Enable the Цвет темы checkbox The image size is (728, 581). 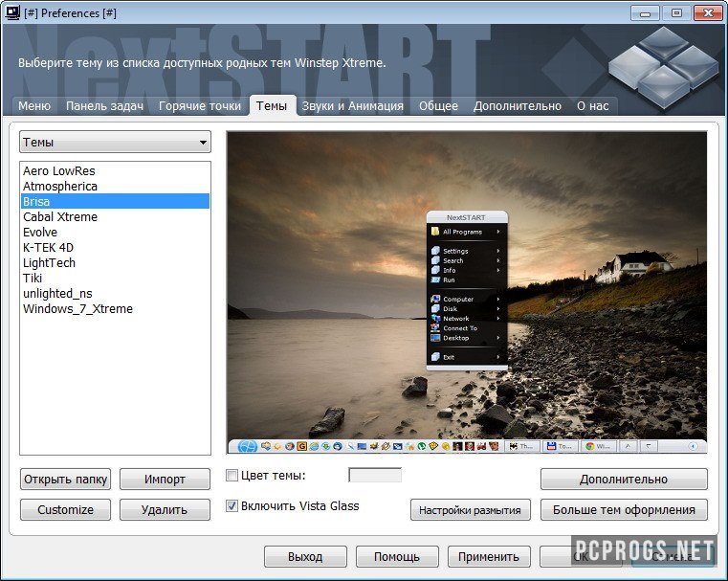pyautogui.click(x=232, y=476)
